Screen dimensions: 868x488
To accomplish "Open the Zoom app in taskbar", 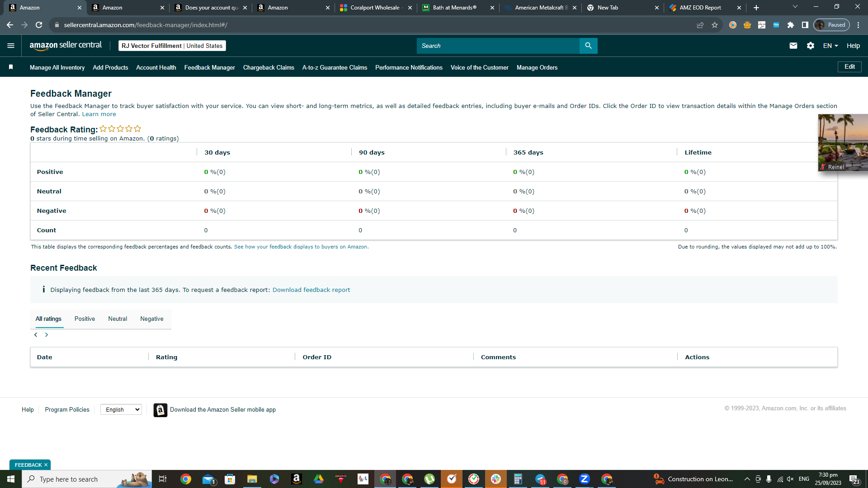I will tap(585, 479).
